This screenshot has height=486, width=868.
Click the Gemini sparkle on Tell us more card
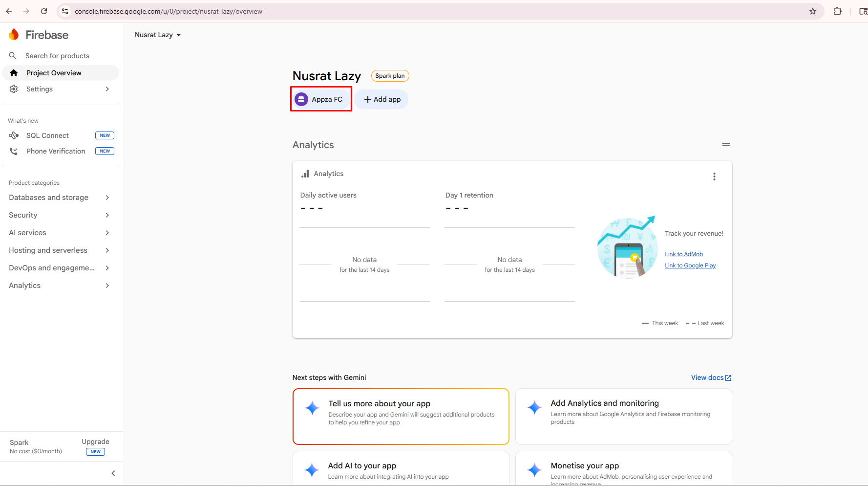pyautogui.click(x=312, y=408)
